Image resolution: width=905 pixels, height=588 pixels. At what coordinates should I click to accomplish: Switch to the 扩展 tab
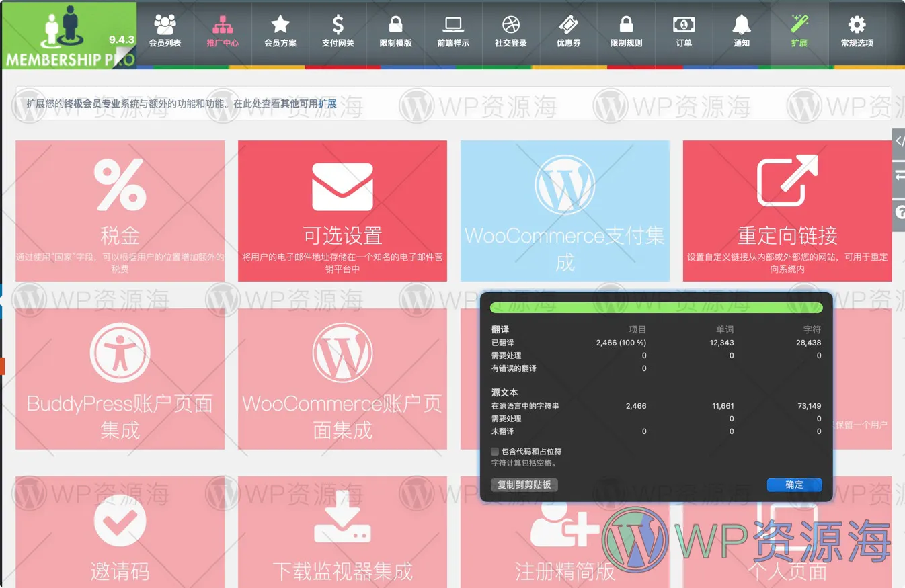(x=799, y=32)
